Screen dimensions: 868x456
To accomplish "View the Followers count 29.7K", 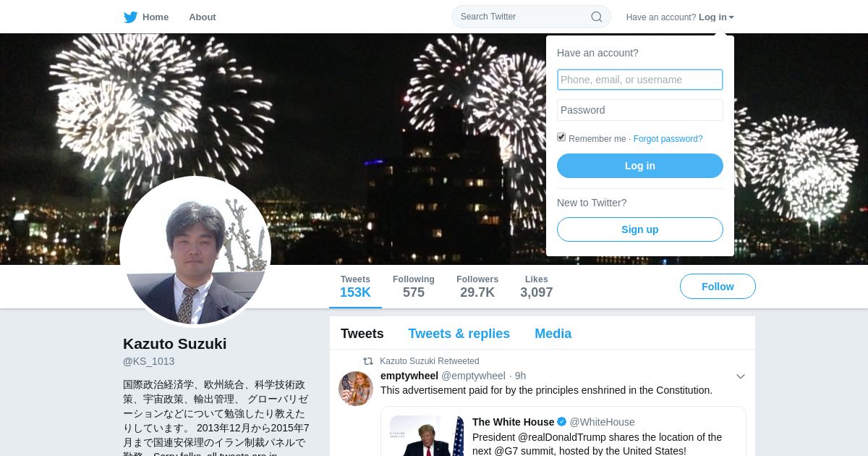I will coord(477,287).
